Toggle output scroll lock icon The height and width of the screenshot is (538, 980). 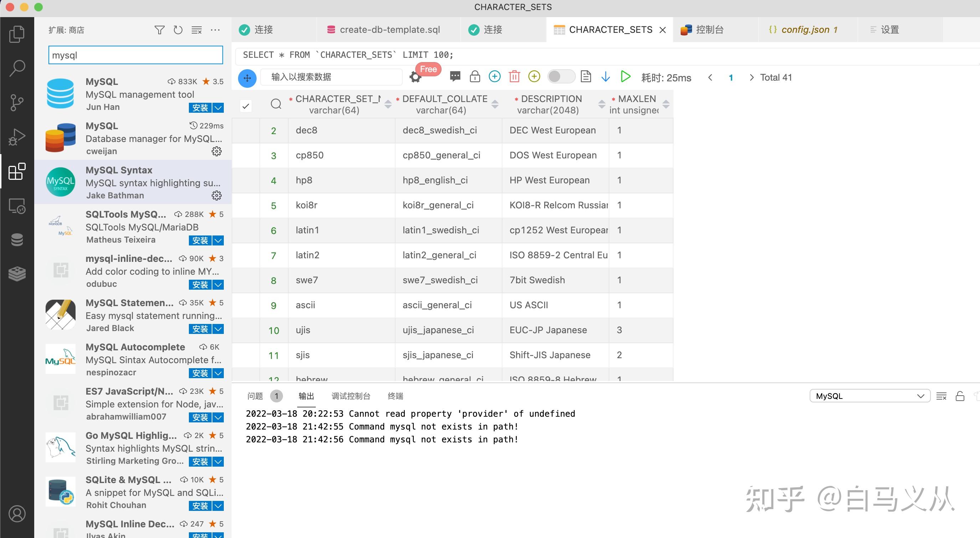click(x=960, y=396)
